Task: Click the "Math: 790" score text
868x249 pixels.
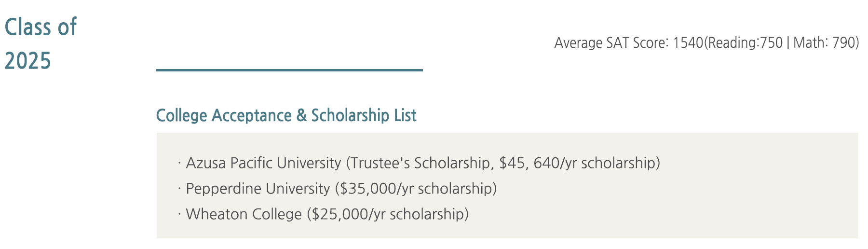Action: point(824,43)
